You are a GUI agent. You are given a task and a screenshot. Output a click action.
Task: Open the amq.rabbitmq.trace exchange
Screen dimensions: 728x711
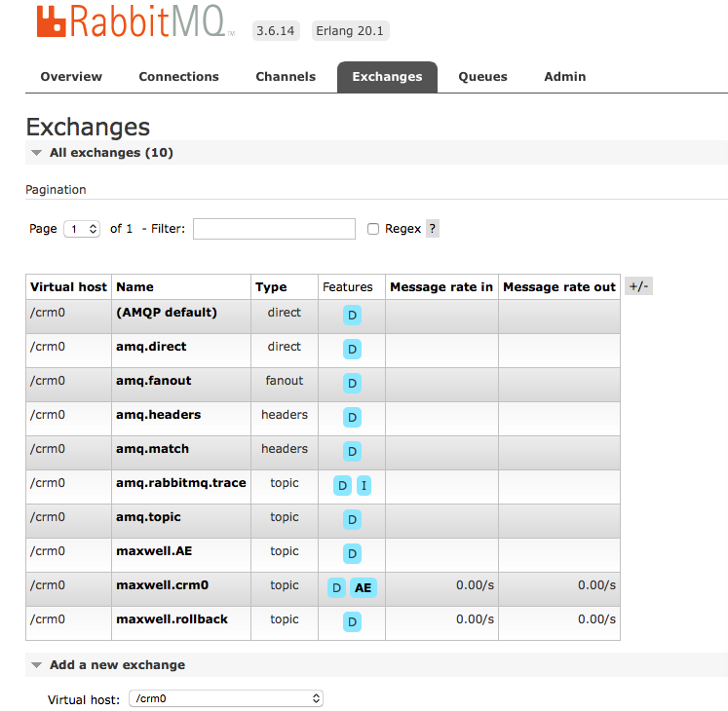pyautogui.click(x=181, y=483)
